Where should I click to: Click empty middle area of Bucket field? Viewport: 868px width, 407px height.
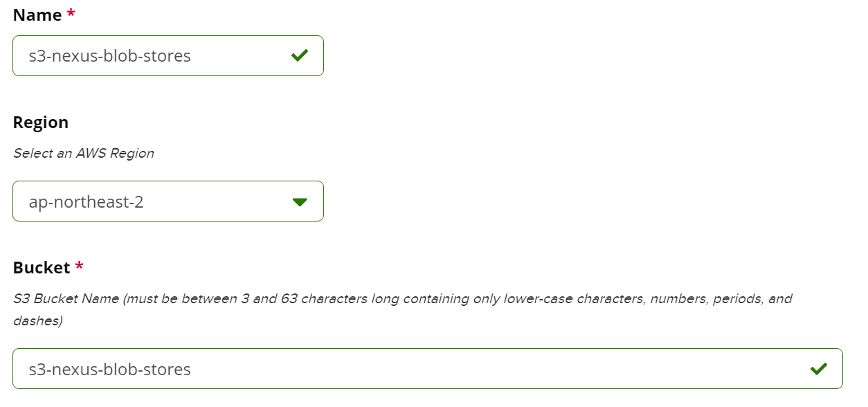click(485, 369)
